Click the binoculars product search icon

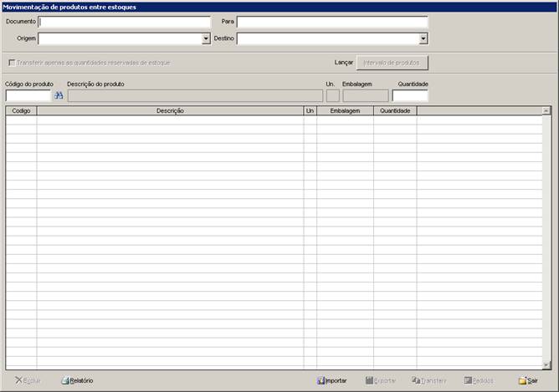coord(59,95)
